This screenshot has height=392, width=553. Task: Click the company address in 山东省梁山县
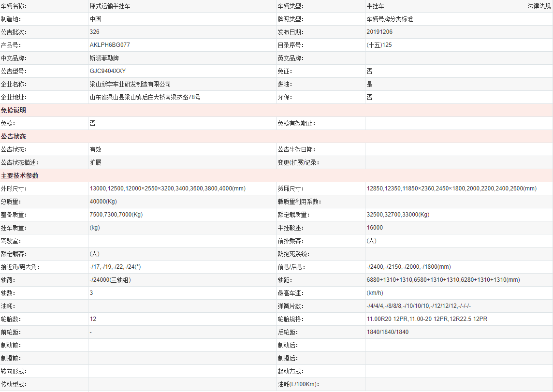[145, 97]
